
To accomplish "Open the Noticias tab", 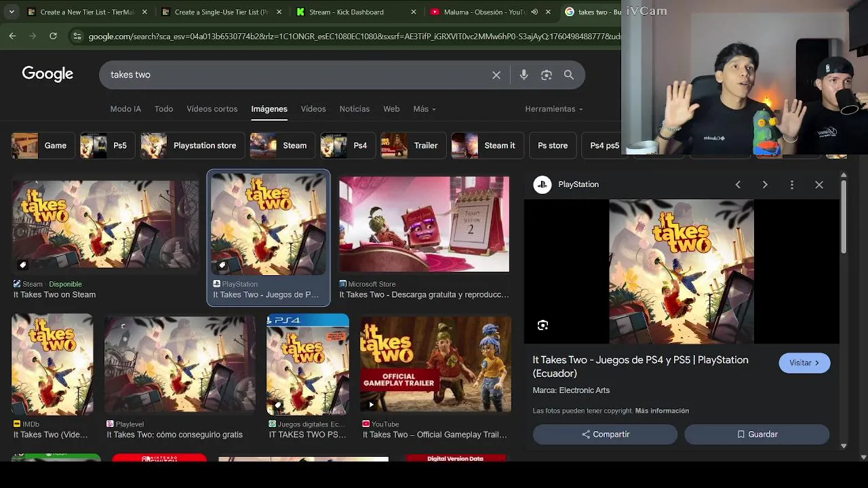I will (x=355, y=108).
